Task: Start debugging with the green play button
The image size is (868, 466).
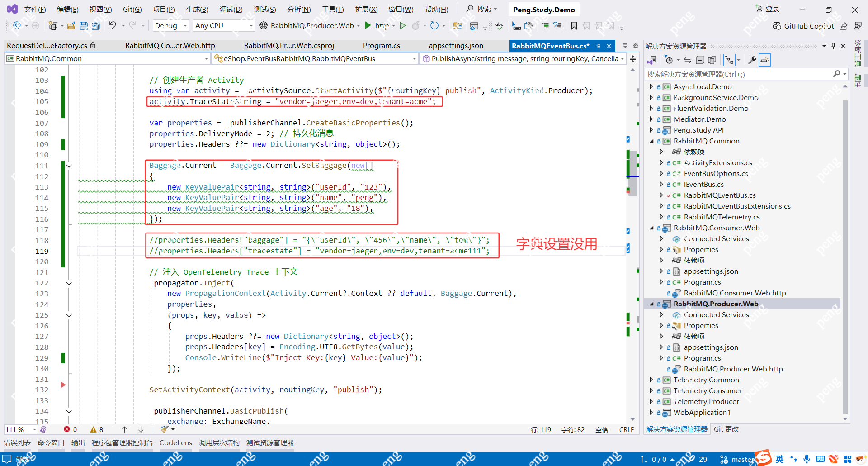Action: [368, 25]
